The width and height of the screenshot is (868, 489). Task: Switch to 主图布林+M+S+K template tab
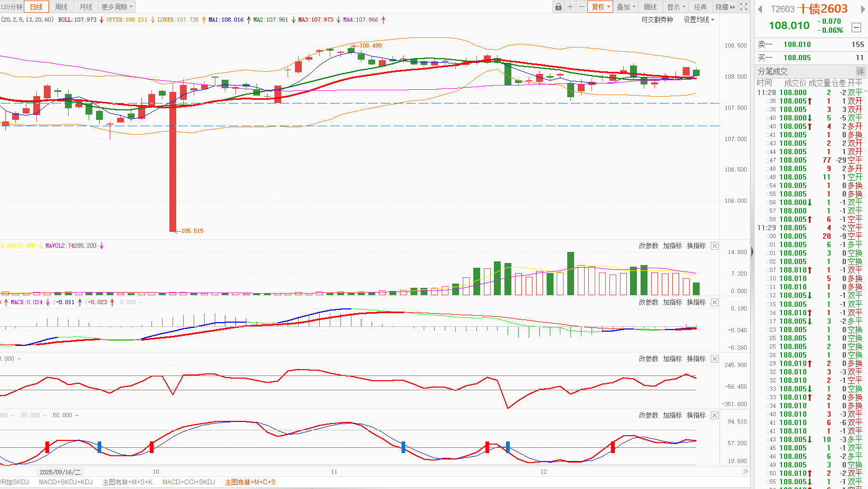coord(128,482)
